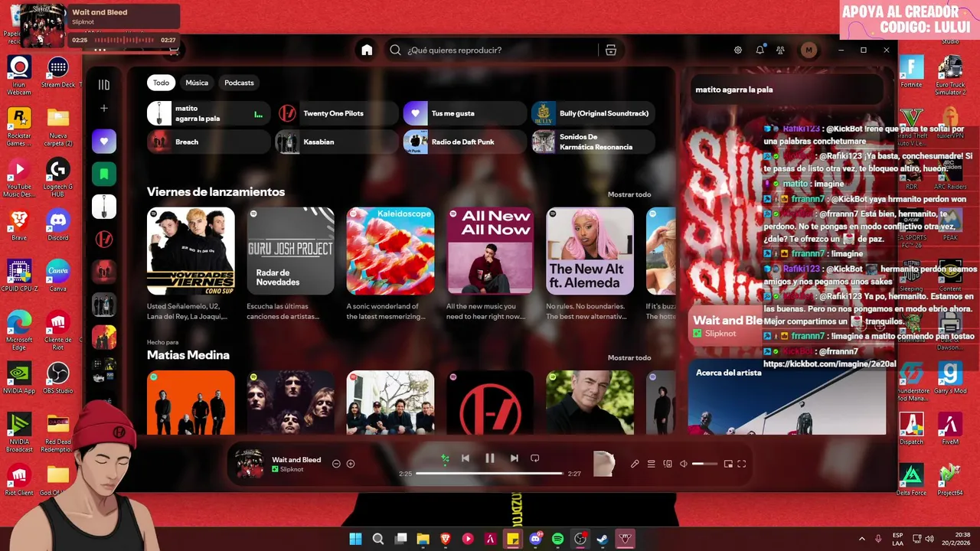The image size is (980, 551).
Task: Go to Spotify home
Action: pos(367,50)
